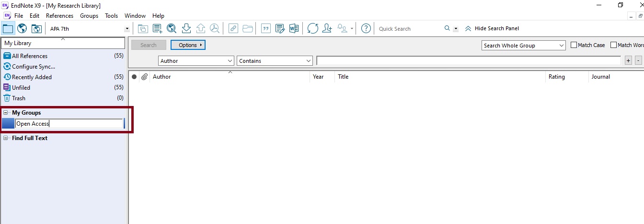644x224 pixels.
Task: Click the Activity Feed bell icon
Action: 342,28
